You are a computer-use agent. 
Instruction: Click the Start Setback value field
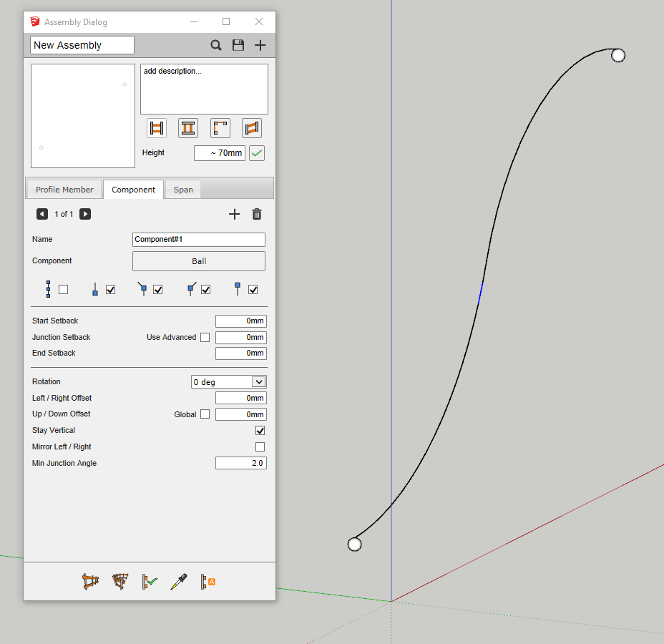[x=241, y=321]
